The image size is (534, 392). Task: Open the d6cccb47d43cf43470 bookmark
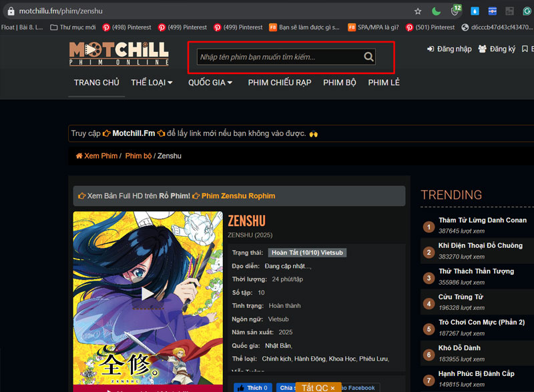497,27
